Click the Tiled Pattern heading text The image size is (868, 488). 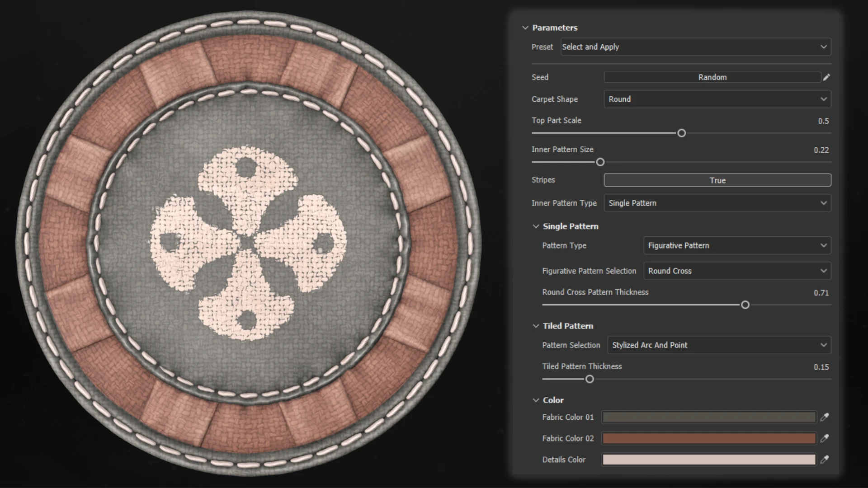[x=568, y=326]
